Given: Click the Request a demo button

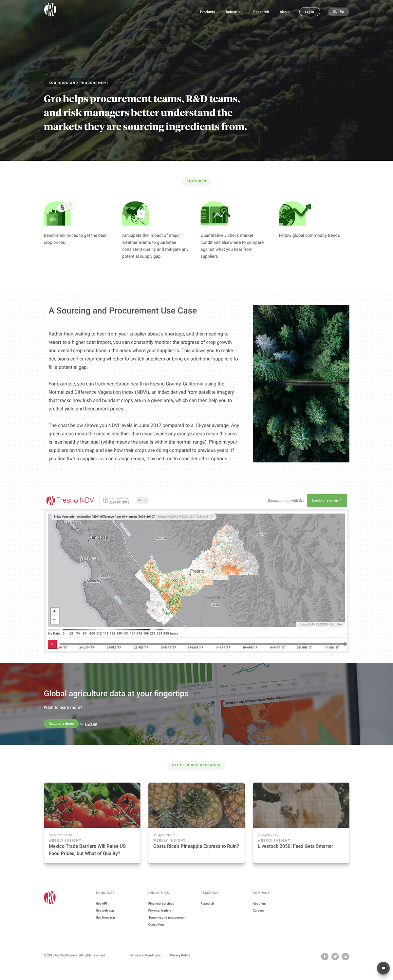Looking at the screenshot, I should coord(61,724).
